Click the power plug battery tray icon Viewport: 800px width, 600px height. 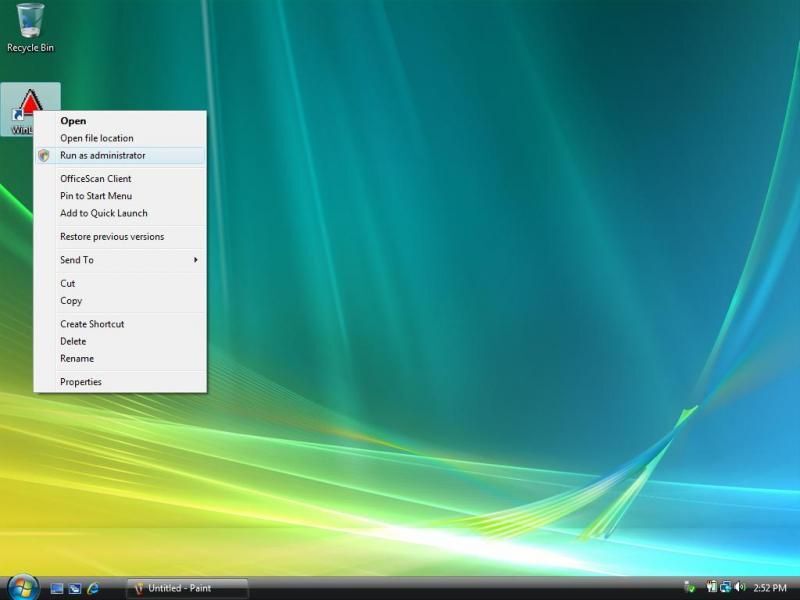711,587
